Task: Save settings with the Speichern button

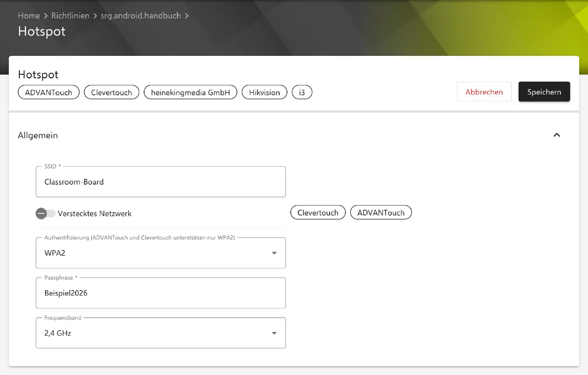Action: tap(544, 92)
